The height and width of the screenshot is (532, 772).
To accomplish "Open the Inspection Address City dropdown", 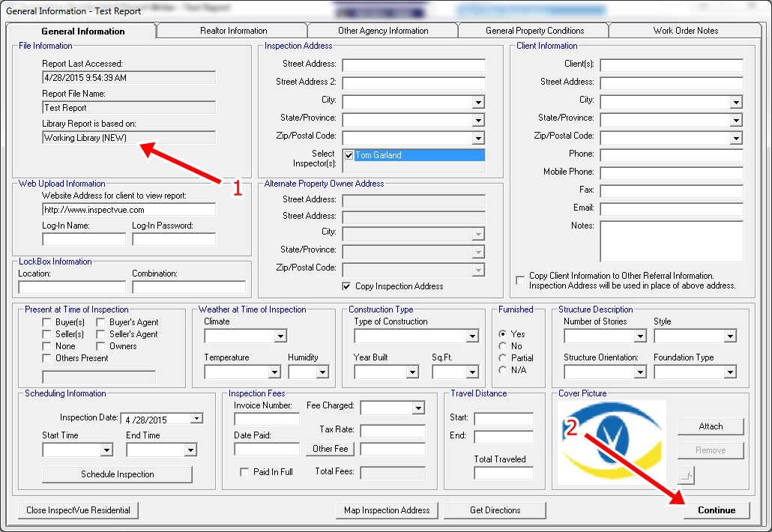I will click(478, 103).
